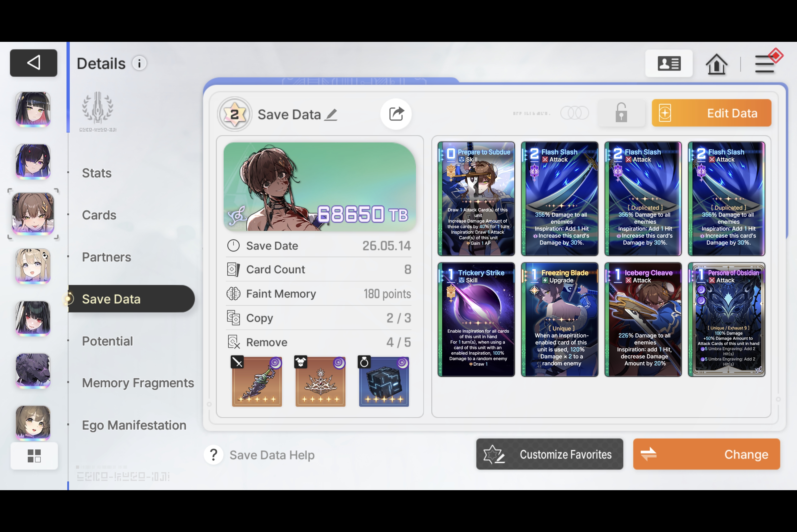This screenshot has height=532, width=797.
Task: Select the black-haired red-eyed character portrait
Action: pyautogui.click(x=33, y=319)
